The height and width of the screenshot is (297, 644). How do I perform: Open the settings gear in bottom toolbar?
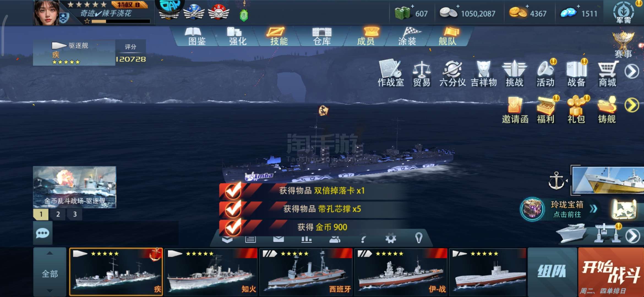pyautogui.click(x=391, y=238)
